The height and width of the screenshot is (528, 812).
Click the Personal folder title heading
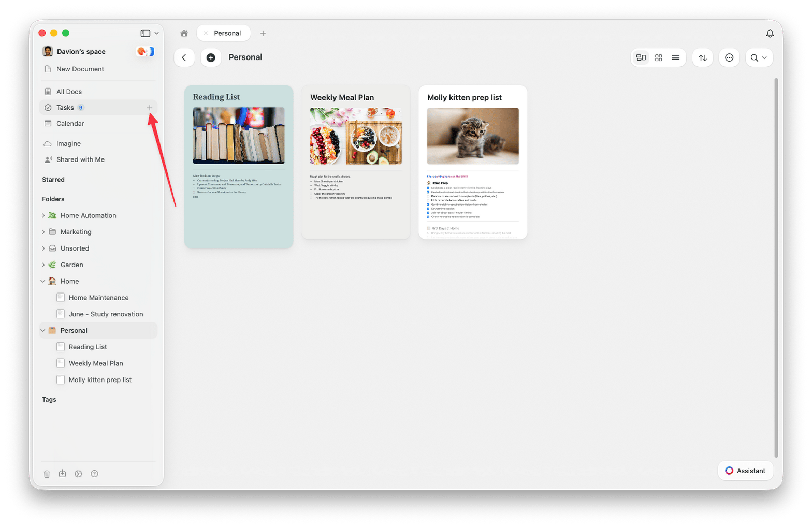(245, 57)
